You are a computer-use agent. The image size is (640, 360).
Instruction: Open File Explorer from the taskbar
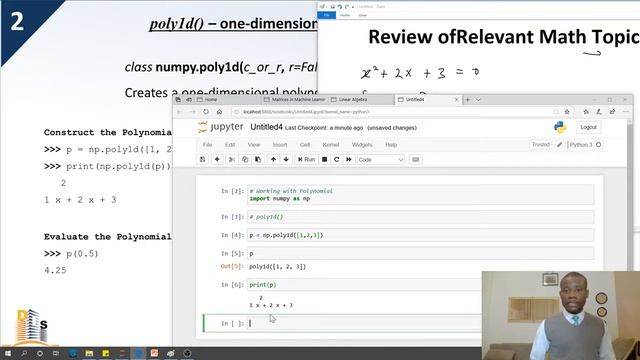click(89, 353)
